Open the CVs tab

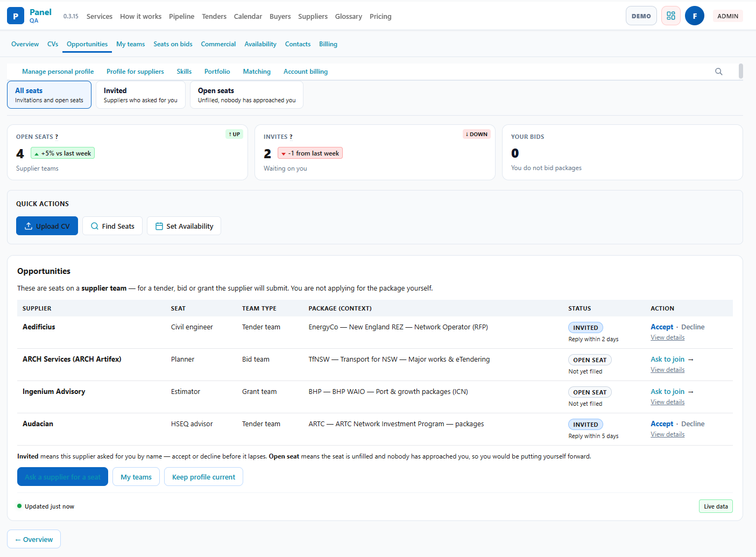(53, 44)
